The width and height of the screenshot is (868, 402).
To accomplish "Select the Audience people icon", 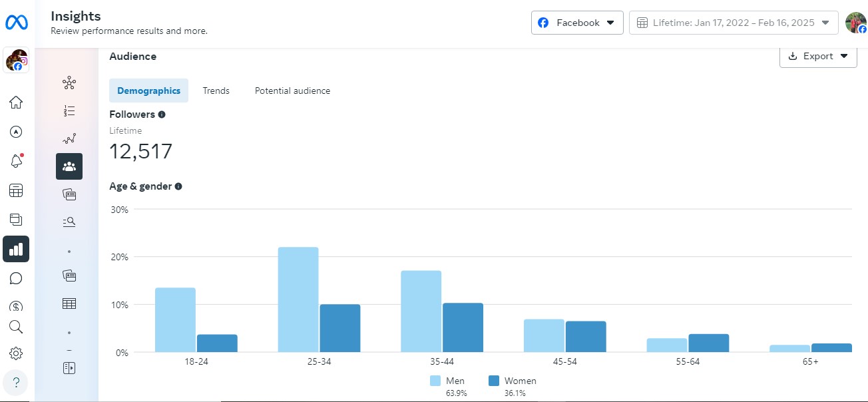I will 69,166.
